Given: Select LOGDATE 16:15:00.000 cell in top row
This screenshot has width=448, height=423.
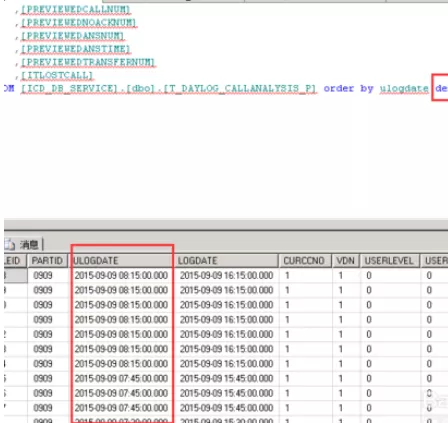Looking at the screenshot, I should [226, 276].
